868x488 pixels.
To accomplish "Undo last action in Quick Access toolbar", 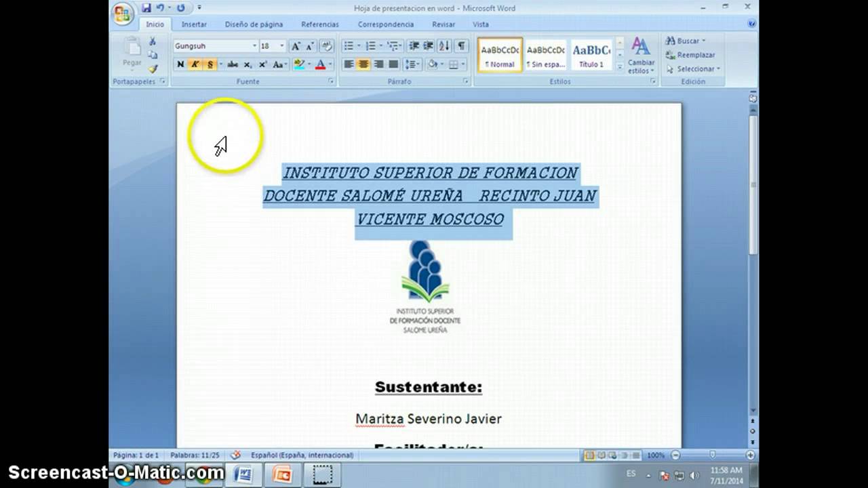I will point(161,8).
